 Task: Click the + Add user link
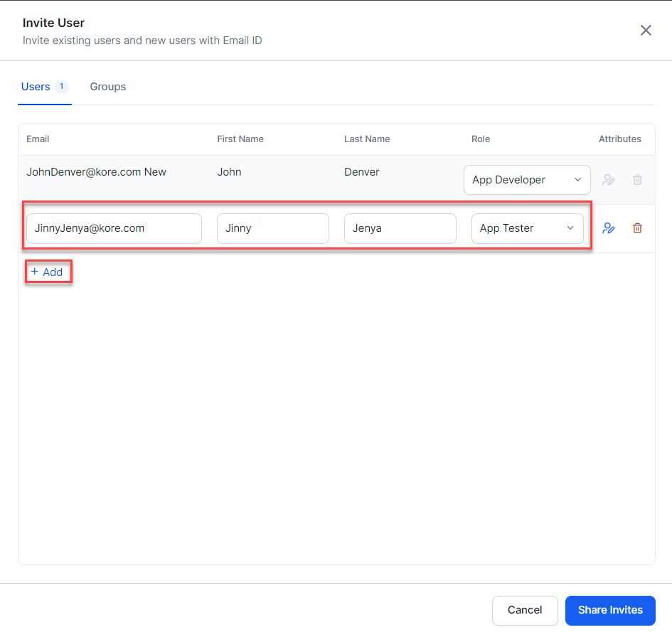pyautogui.click(x=48, y=272)
